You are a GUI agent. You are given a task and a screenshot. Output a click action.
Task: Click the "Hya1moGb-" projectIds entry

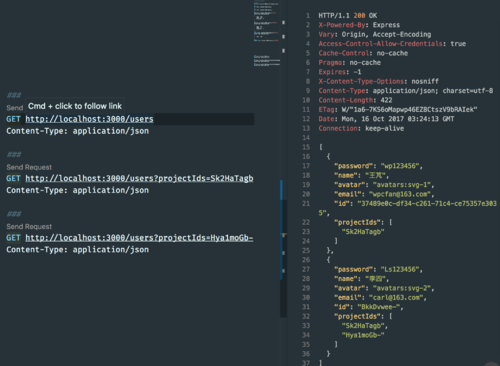[x=363, y=335]
